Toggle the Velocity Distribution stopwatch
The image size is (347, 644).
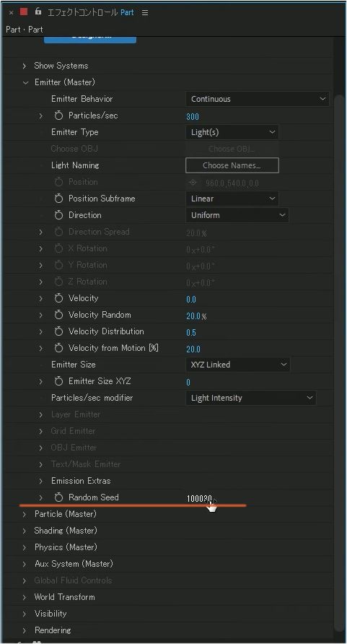click(58, 331)
